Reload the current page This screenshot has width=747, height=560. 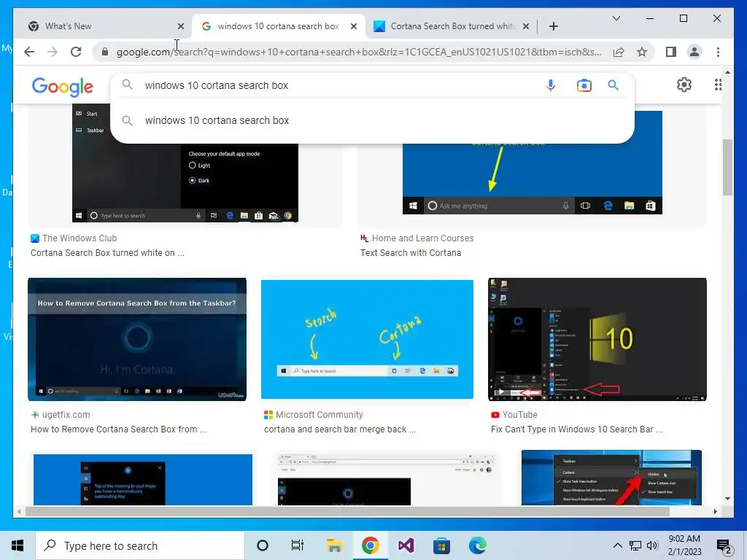[x=76, y=52]
